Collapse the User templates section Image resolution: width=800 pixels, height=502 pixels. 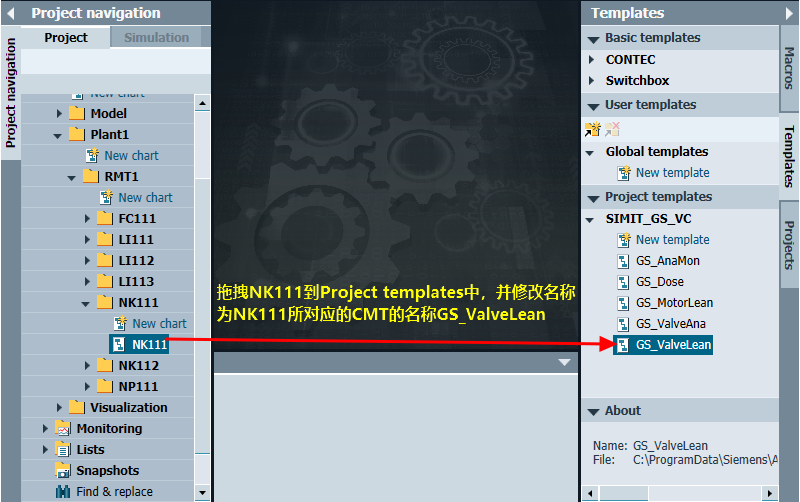point(593,106)
